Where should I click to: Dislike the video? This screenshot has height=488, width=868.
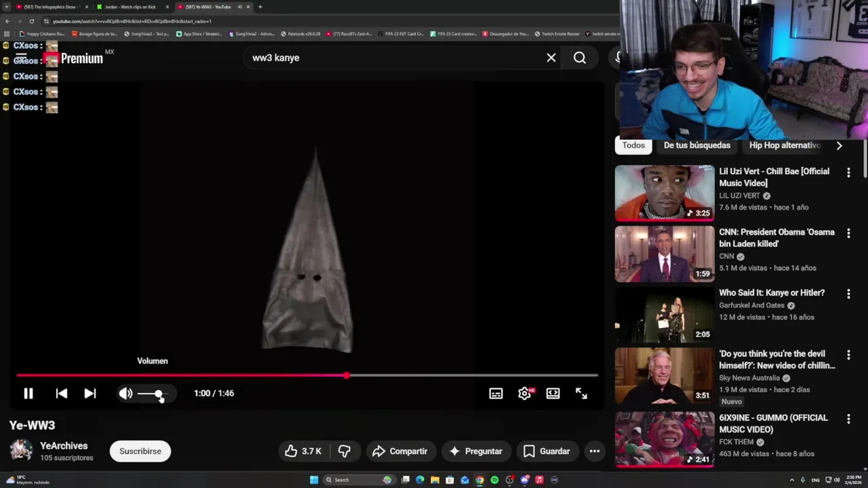click(x=344, y=451)
